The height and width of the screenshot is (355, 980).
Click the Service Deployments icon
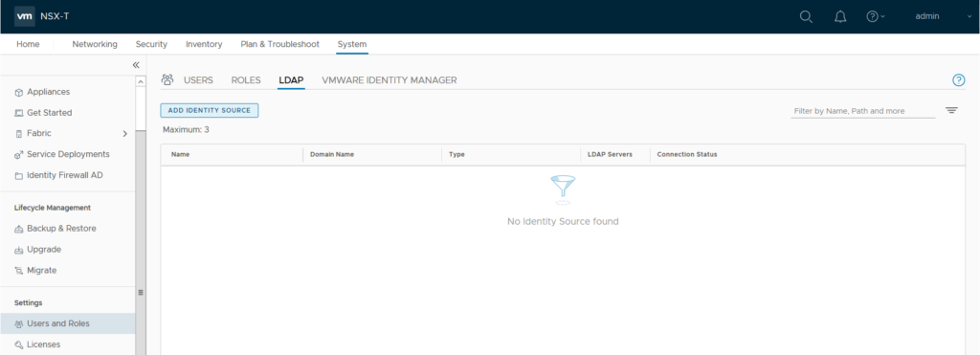point(19,154)
